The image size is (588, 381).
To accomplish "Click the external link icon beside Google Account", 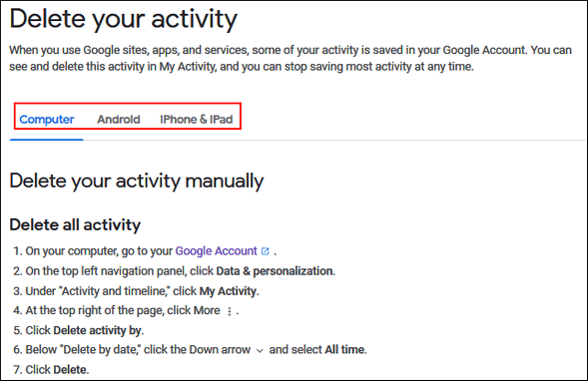I will [x=266, y=251].
